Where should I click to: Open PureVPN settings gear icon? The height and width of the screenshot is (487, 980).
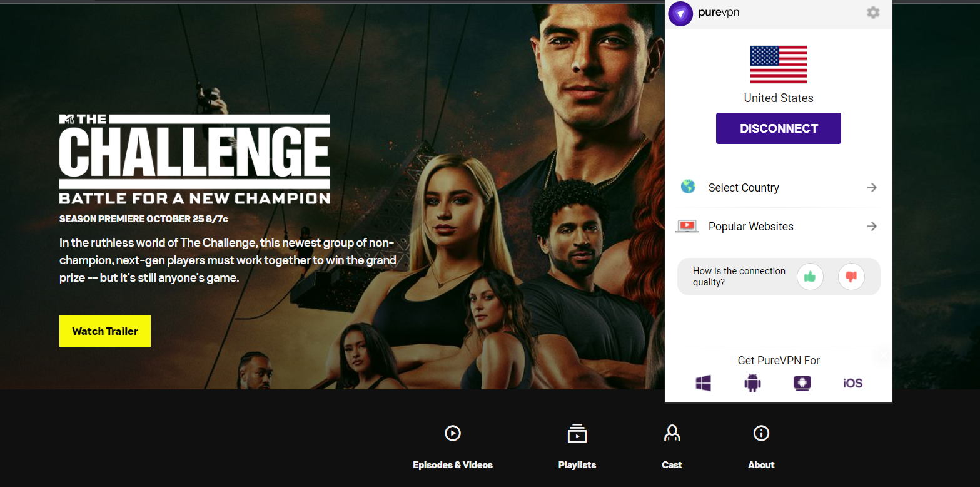(x=873, y=13)
